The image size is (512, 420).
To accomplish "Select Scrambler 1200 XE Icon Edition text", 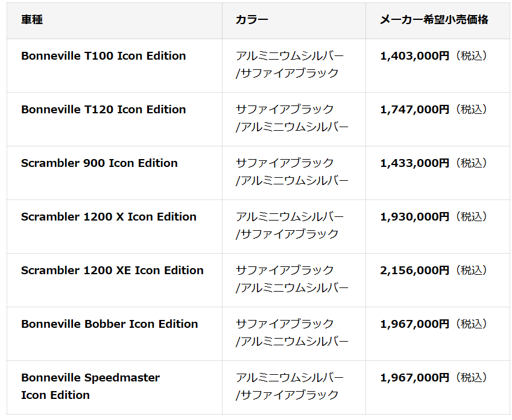I will tap(112, 271).
